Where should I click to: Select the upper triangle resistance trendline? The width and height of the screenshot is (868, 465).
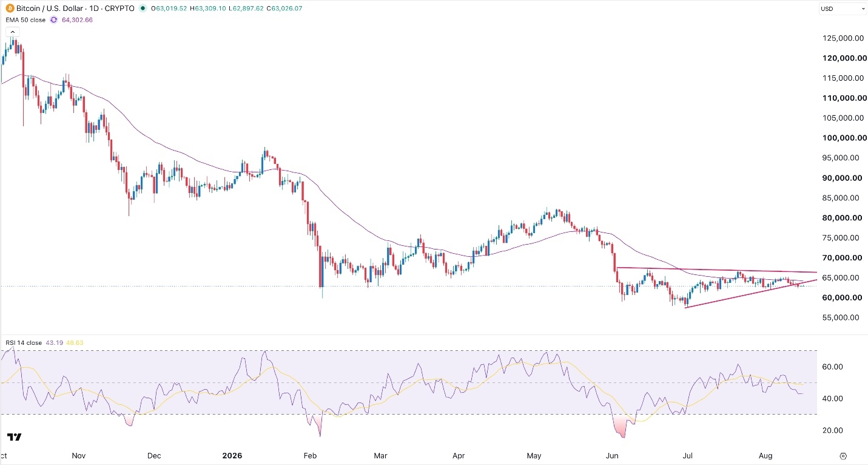(x=716, y=270)
